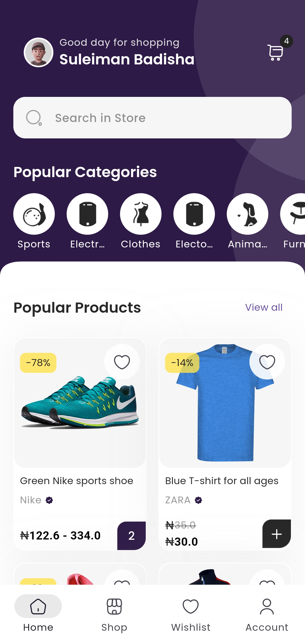Toggle wishlist heart on Blue T-shirt
This screenshot has height=644, width=305.
coord(267,362)
